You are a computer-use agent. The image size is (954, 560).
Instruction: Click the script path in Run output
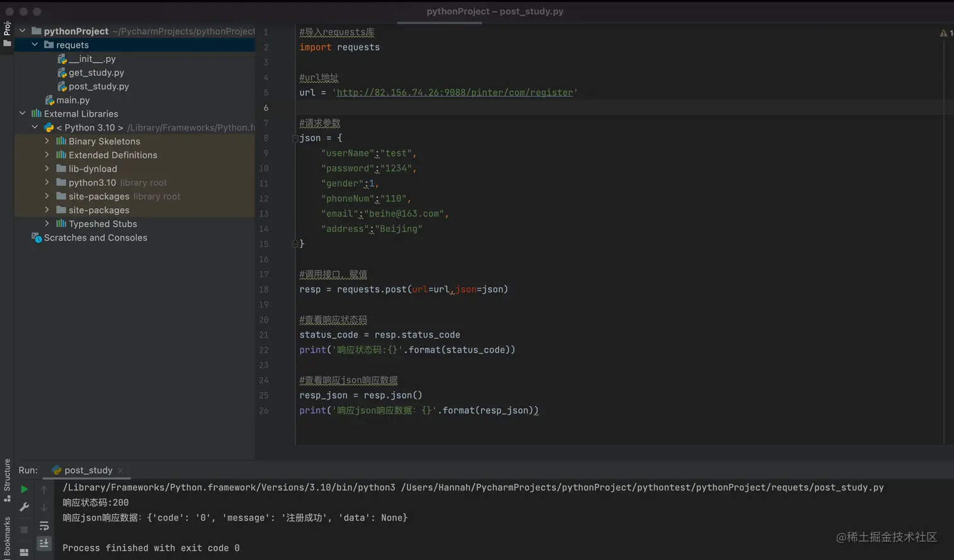pyautogui.click(x=642, y=487)
